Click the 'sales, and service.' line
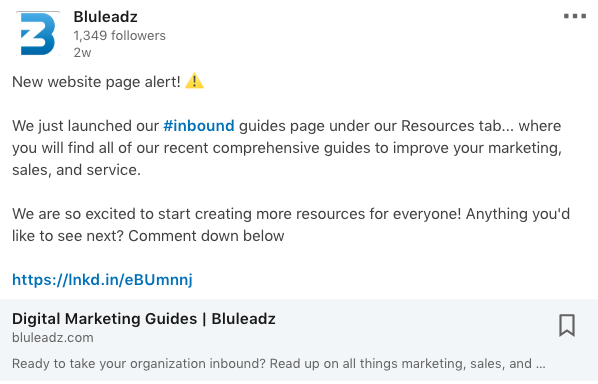598x384 pixels. pos(76,170)
